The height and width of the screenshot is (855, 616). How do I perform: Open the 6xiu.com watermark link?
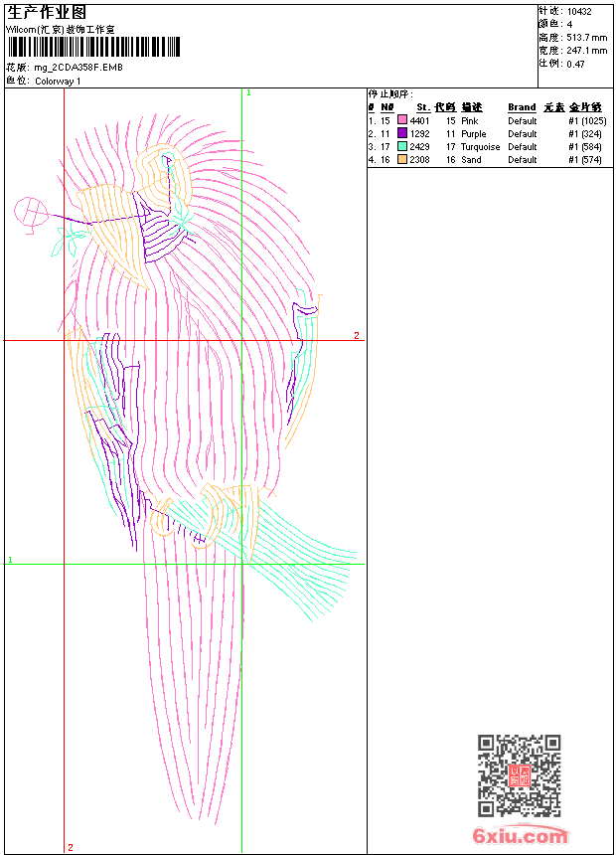[x=521, y=836]
